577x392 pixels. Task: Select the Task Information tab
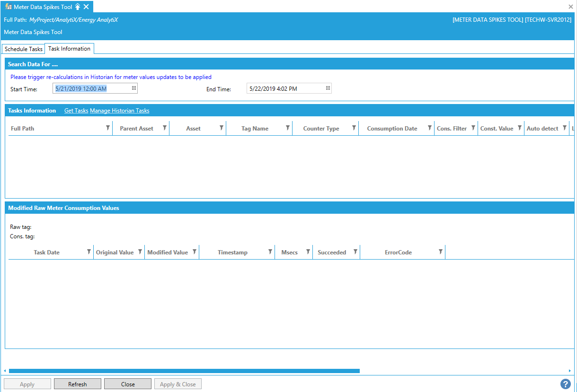(x=69, y=49)
